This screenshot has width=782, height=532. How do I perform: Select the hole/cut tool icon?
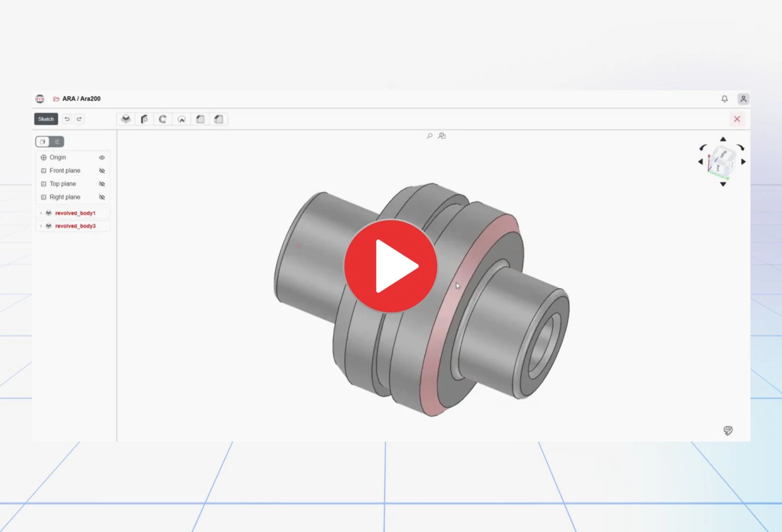pyautogui.click(x=181, y=119)
